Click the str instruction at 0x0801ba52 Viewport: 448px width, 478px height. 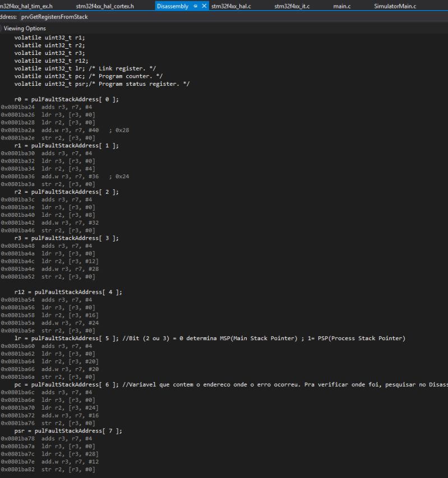(48, 276)
